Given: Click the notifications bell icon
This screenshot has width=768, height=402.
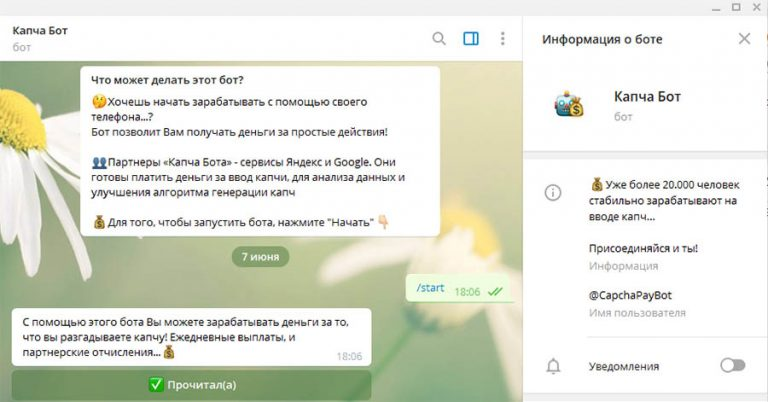Looking at the screenshot, I should (x=553, y=366).
